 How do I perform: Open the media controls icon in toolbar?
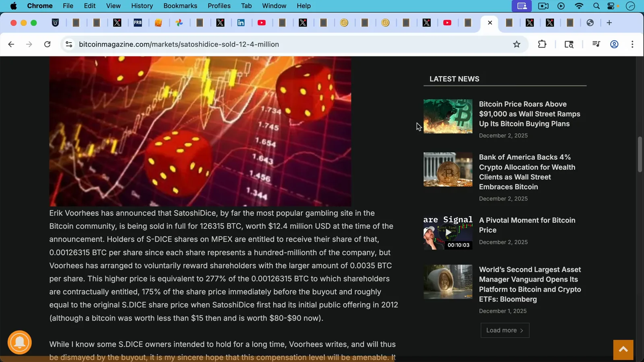click(596, 44)
